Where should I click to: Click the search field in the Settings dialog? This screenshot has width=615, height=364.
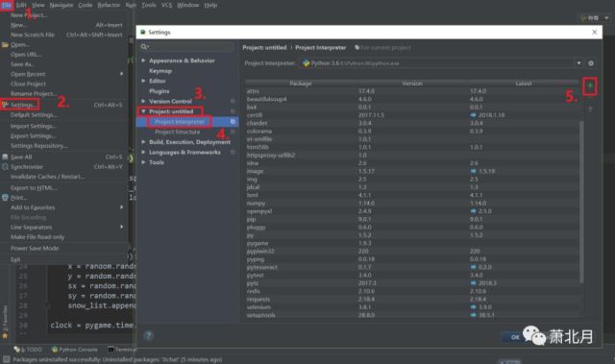[x=186, y=47]
